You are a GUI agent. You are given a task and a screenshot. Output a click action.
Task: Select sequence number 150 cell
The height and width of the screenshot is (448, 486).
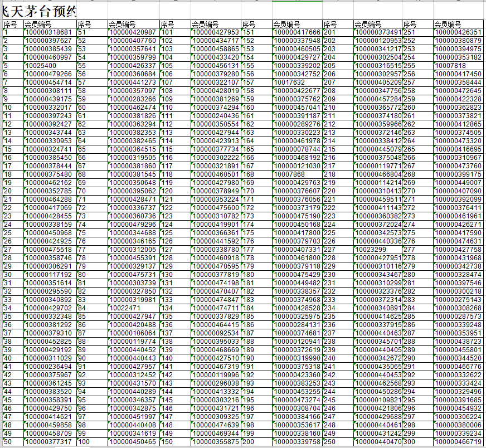click(x=176, y=442)
